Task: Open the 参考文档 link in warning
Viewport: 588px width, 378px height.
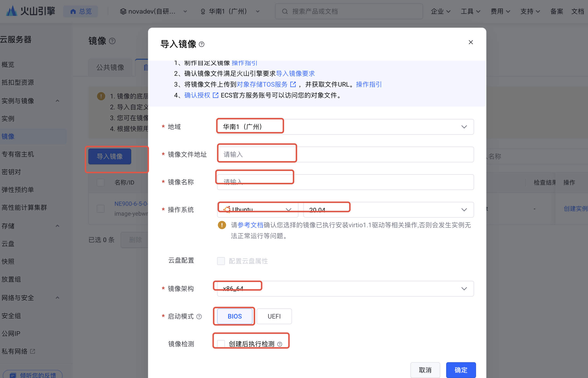Action: coord(250,225)
